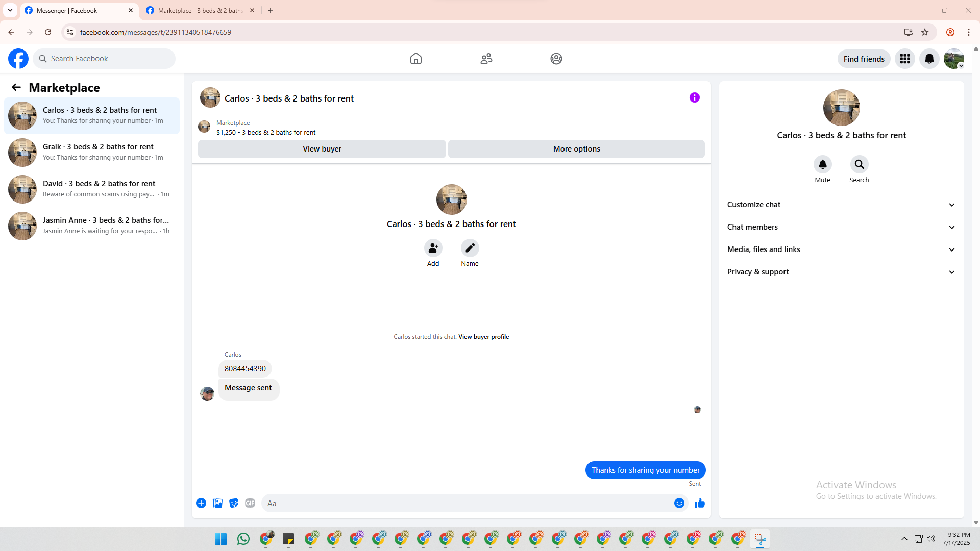Image resolution: width=980 pixels, height=551 pixels.
Task: Open the emoji picker in message box
Action: pyautogui.click(x=679, y=503)
